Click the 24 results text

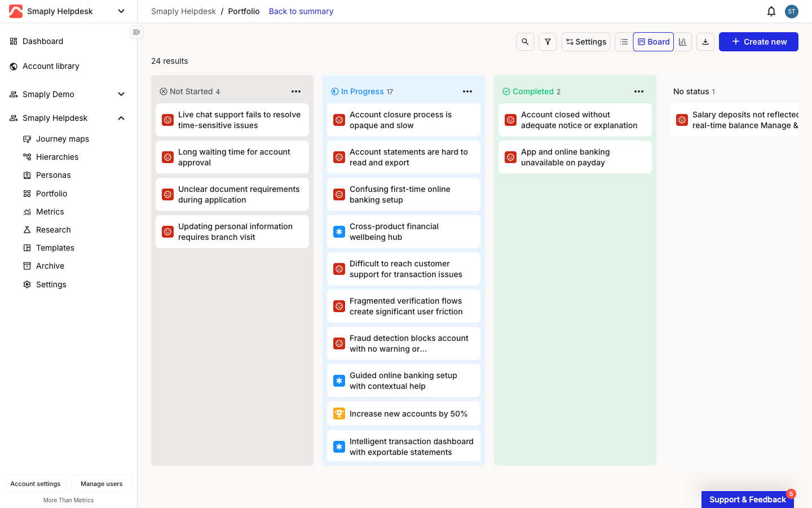pyautogui.click(x=170, y=61)
